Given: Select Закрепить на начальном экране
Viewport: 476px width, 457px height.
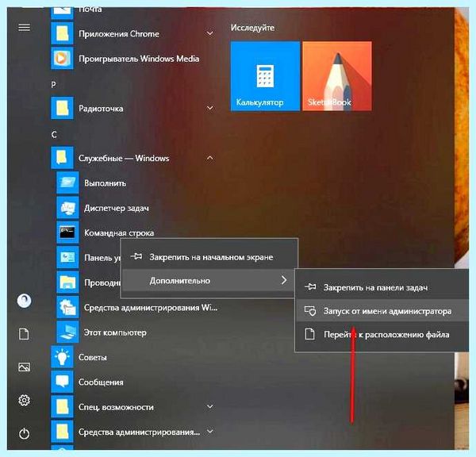Looking at the screenshot, I should pos(209,257).
